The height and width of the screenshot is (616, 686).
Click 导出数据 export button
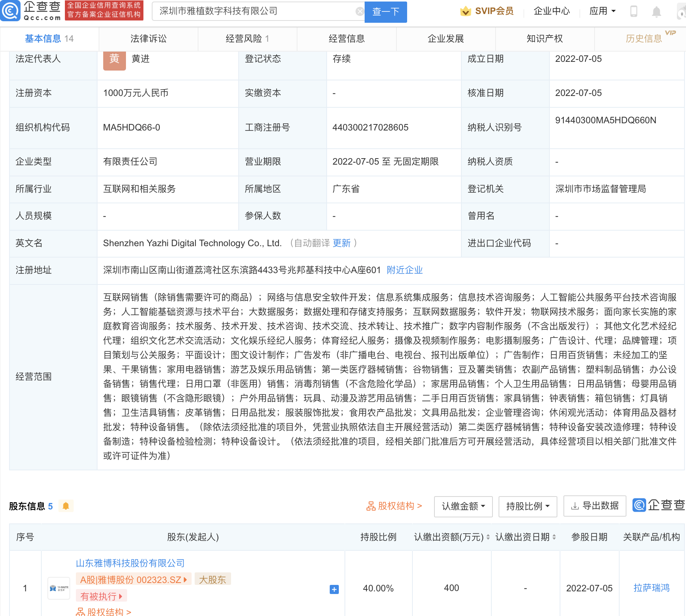pyautogui.click(x=595, y=506)
